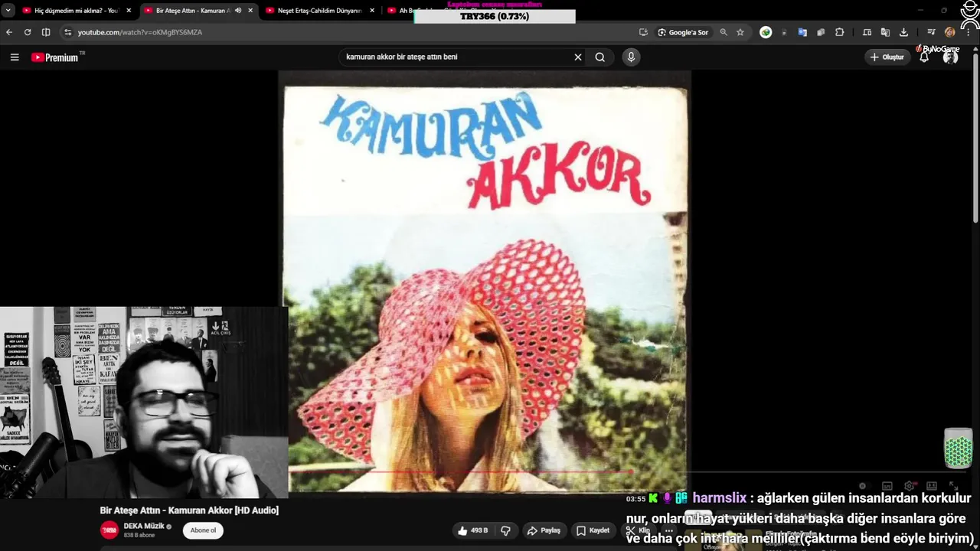Image resolution: width=980 pixels, height=551 pixels.
Task: Go back in browser history
Action: pyautogui.click(x=9, y=32)
